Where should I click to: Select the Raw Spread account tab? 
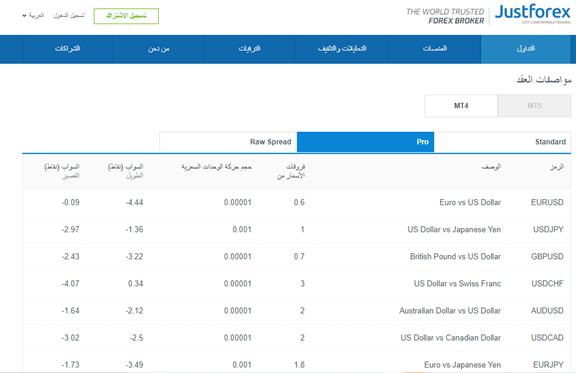coord(228,142)
